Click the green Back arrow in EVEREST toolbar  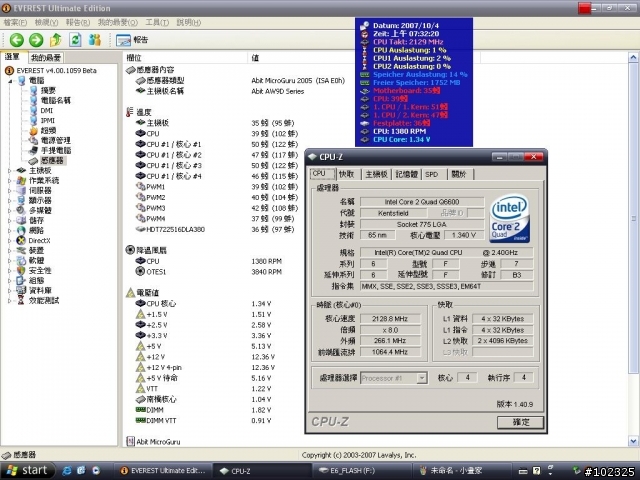click(17, 40)
